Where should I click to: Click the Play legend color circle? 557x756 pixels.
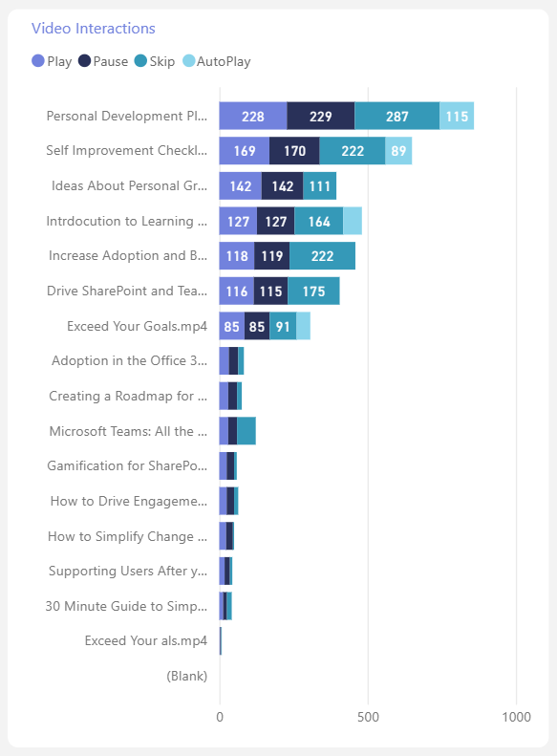click(38, 61)
